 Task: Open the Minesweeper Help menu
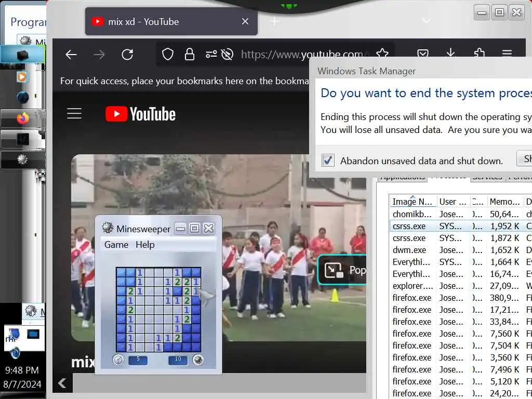click(x=145, y=245)
